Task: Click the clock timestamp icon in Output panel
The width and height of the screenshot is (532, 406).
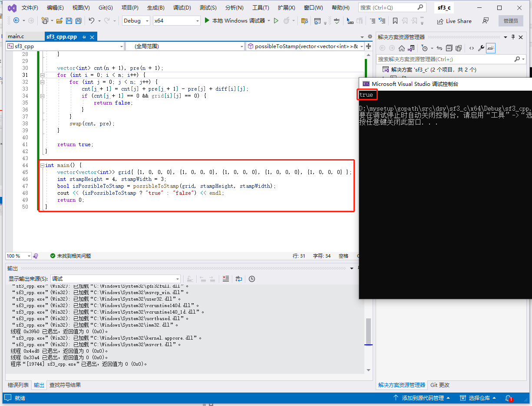Action: pyautogui.click(x=252, y=279)
